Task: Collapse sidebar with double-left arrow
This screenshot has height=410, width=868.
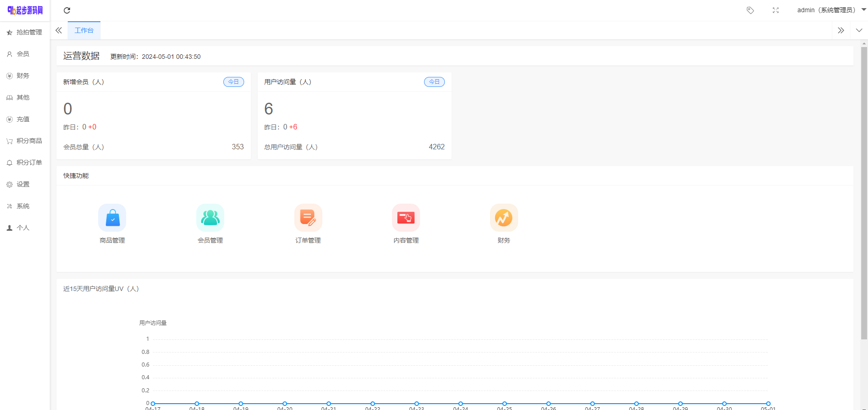Action: point(59,30)
